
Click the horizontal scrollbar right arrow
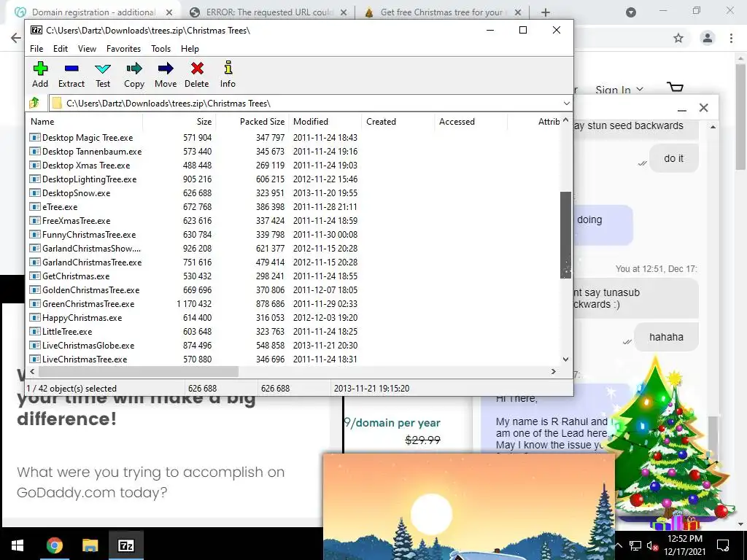(554, 371)
